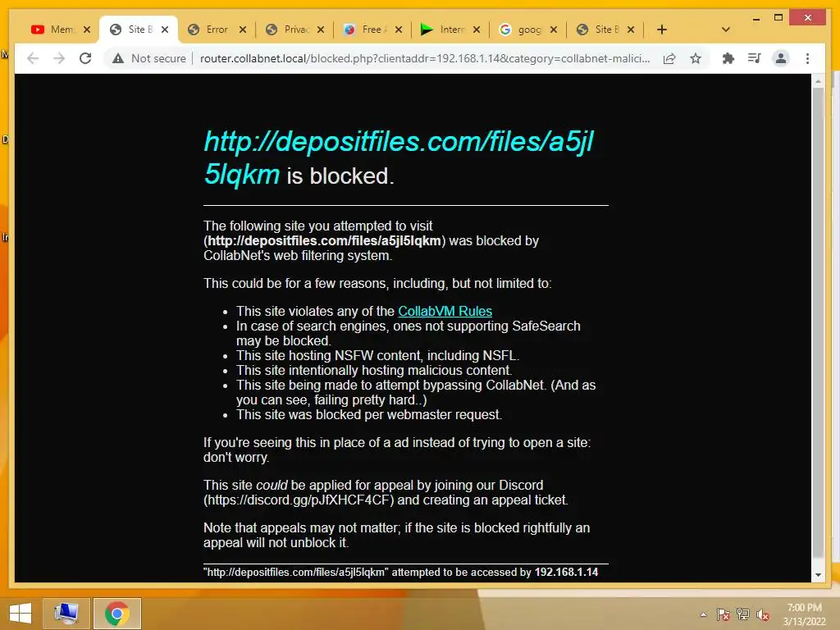Screen dimensions: 840x630
Task: Close the active Site B tab
Action: (165, 30)
